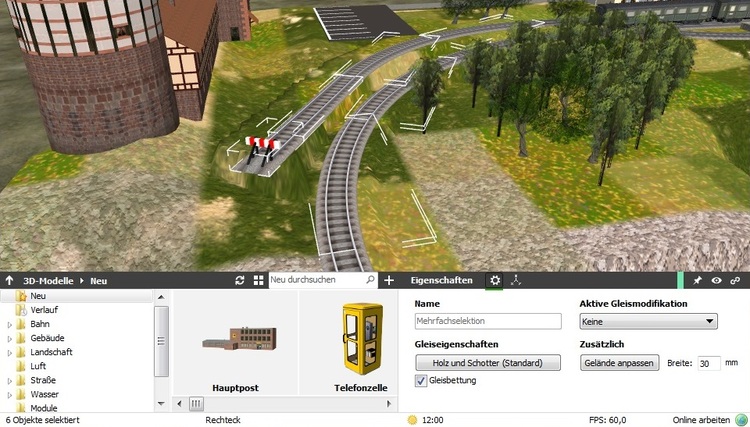
Task: Expand the Bahn tree node
Action: pos(9,325)
